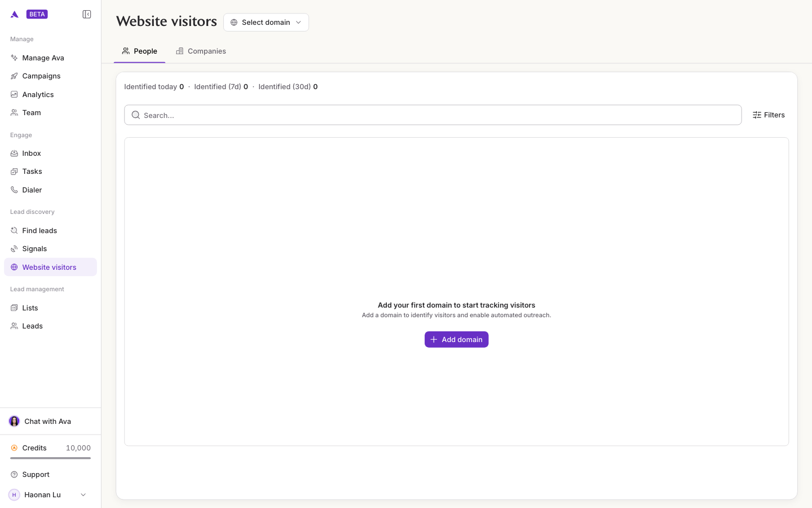Viewport: 812px width, 508px height.
Task: Click the Inbox tray icon
Action: (x=14, y=154)
